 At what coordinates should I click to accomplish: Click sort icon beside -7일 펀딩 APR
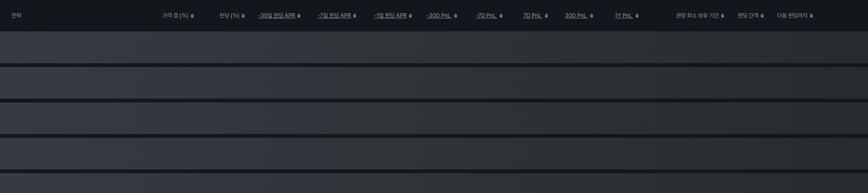(x=355, y=16)
